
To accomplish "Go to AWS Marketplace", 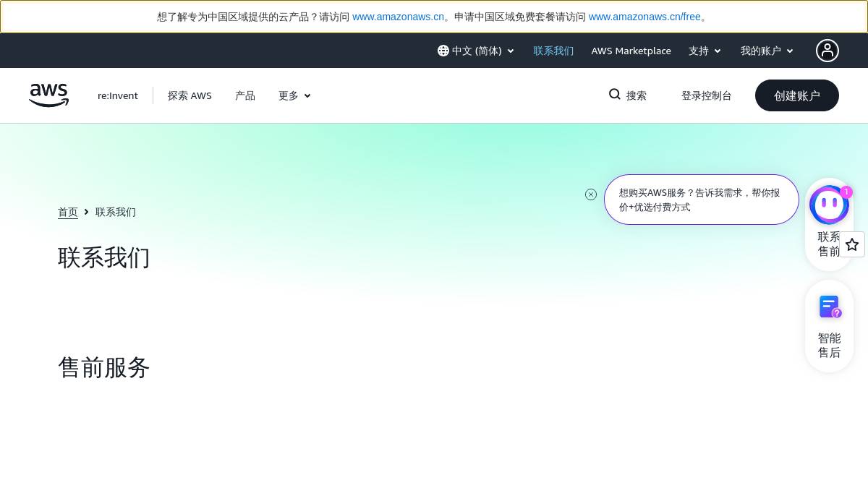I will (631, 51).
